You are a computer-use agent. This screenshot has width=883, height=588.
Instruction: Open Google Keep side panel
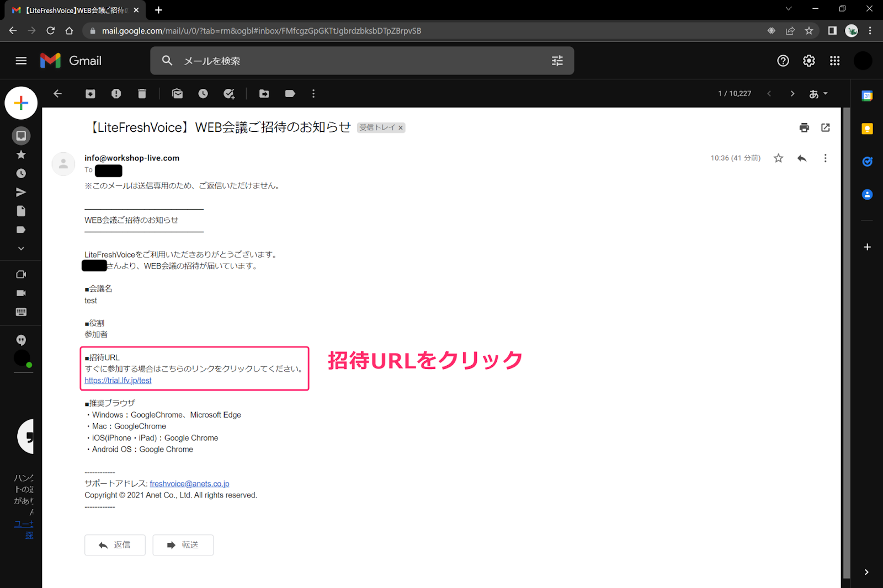(867, 129)
